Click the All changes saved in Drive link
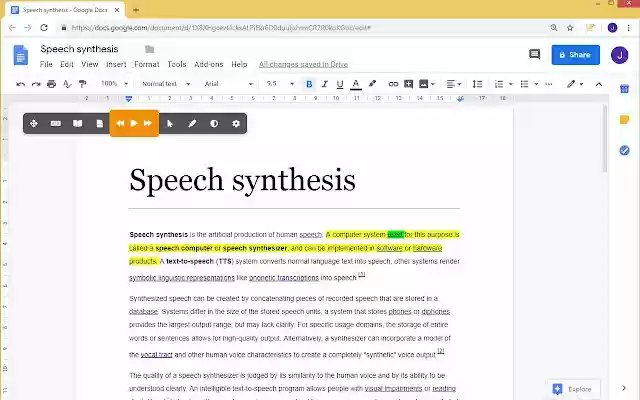Screen dimensions: 640x400 [x=303, y=64]
